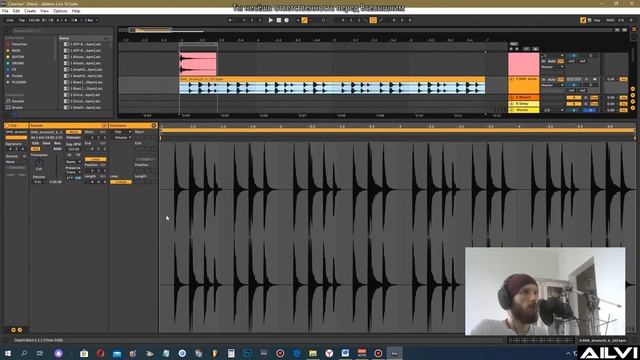Viewport: 640px width, 360px height.
Task: Select Favorites collection in browser
Action: point(19,44)
